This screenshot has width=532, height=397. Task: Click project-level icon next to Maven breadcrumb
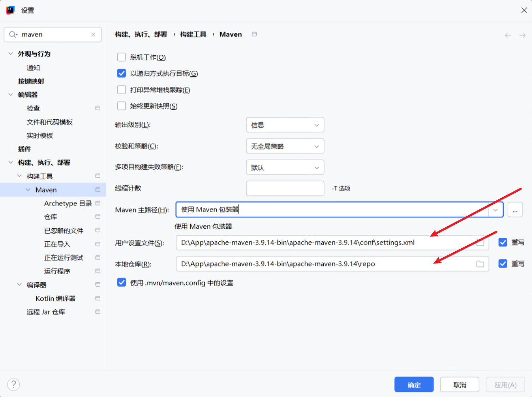coord(254,34)
